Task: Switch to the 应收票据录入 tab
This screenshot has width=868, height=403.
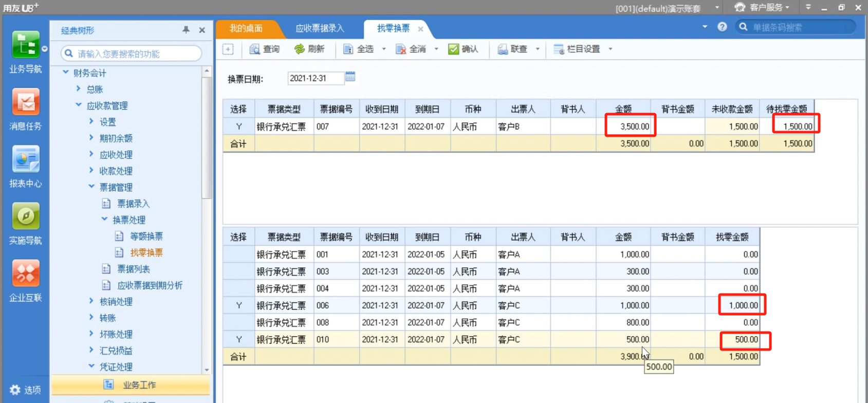Action: 320,28
